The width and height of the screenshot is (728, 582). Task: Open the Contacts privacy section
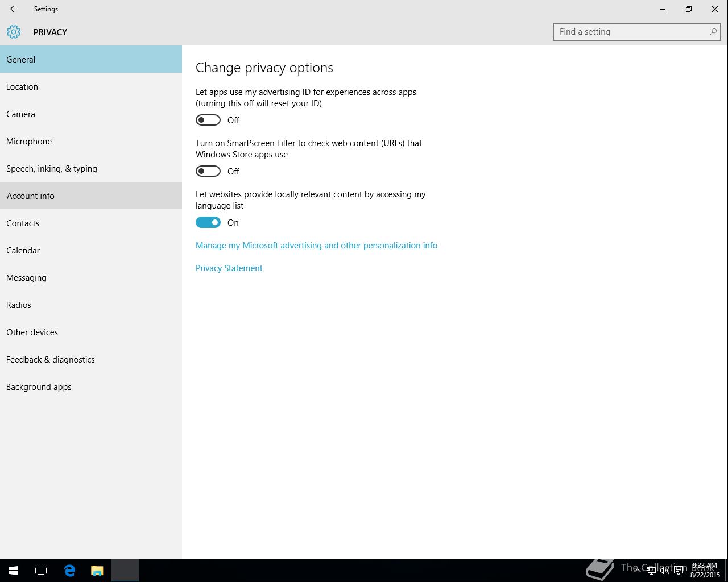coord(91,223)
